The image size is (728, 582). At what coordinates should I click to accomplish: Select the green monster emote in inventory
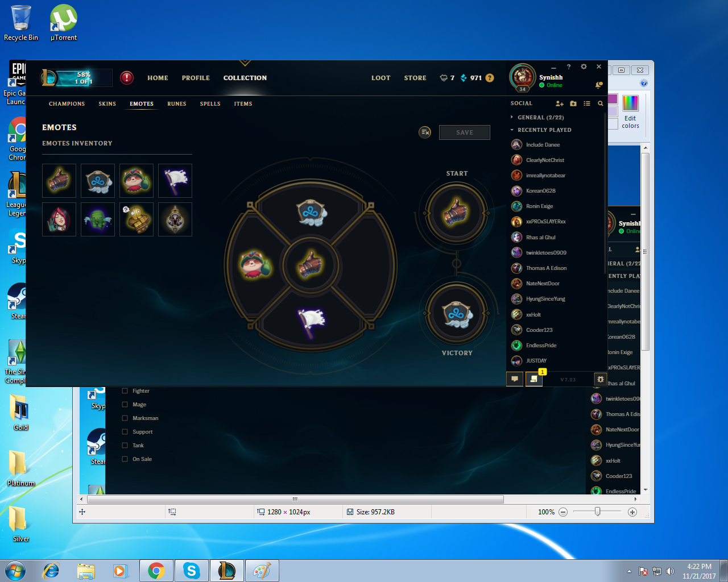(x=98, y=219)
